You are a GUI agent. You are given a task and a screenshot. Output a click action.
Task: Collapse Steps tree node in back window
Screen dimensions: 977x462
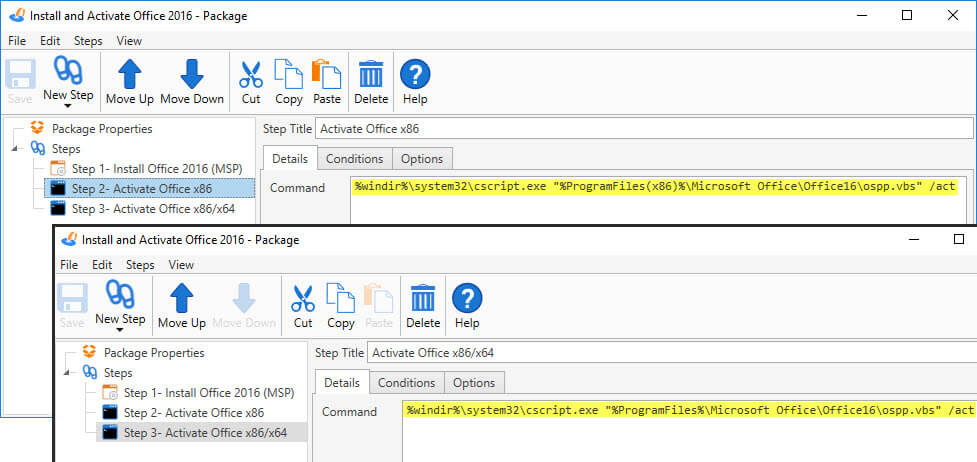(14, 150)
